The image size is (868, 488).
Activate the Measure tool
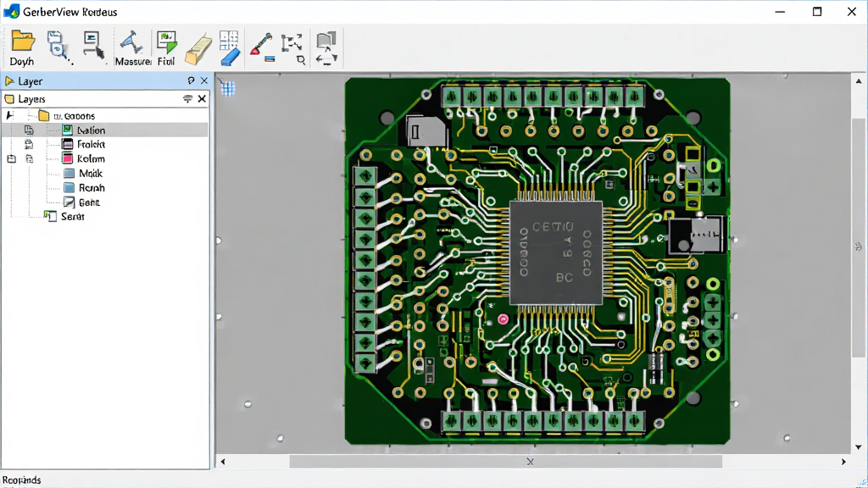tap(132, 48)
